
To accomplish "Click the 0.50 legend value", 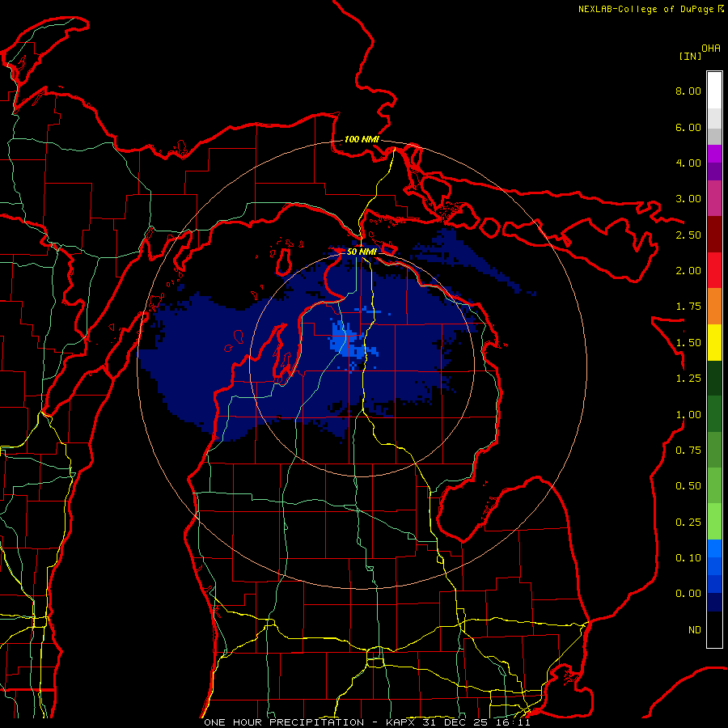I will pyautogui.click(x=688, y=486).
